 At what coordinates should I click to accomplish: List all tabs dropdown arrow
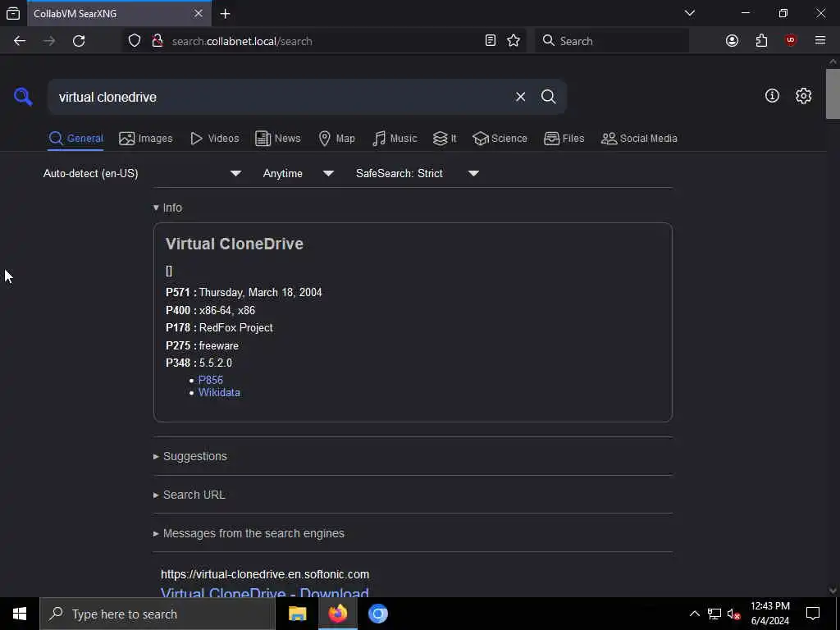[x=689, y=13]
